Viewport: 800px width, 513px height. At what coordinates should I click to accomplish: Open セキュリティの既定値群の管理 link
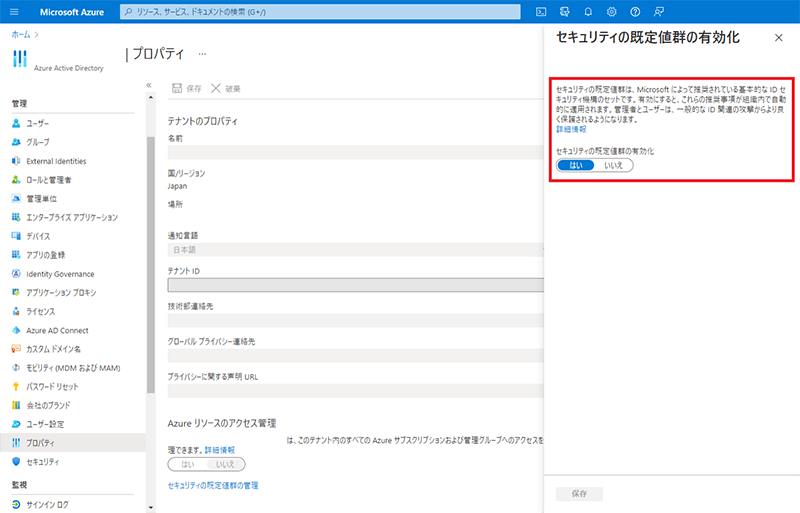[213, 485]
